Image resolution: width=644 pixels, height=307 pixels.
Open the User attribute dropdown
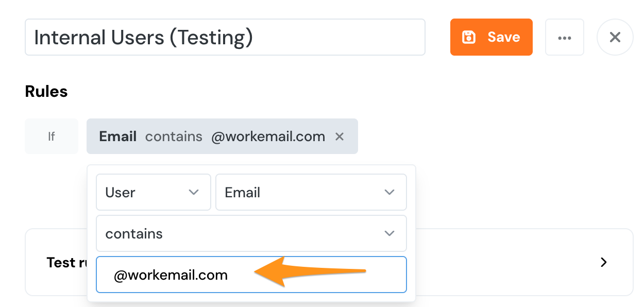[x=153, y=192]
